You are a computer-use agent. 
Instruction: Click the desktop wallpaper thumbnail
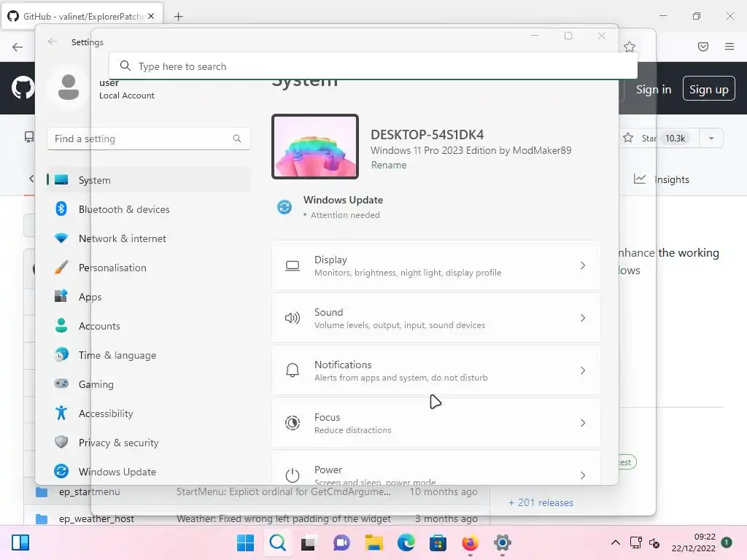click(315, 146)
